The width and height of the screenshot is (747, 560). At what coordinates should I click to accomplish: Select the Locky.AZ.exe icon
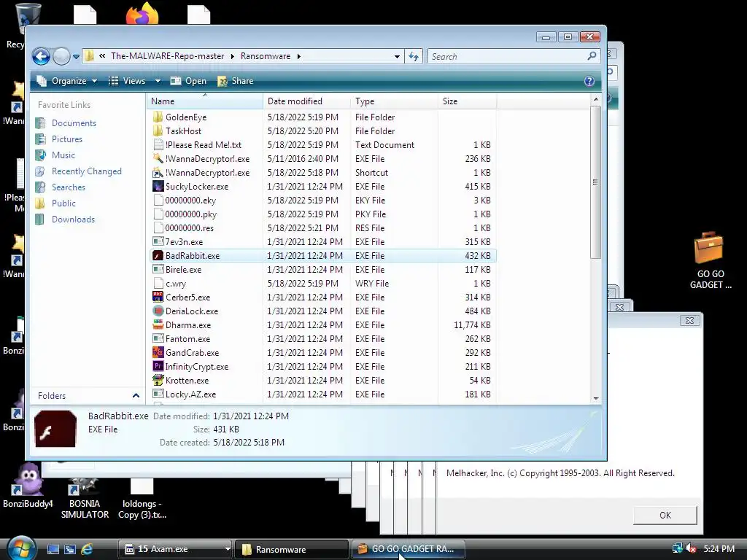[158, 394]
